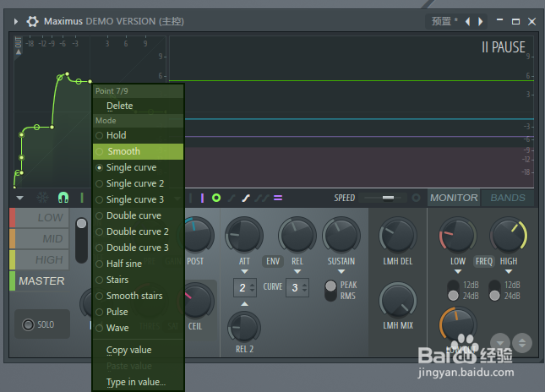Switch to the MONITOR tab
The image size is (545, 392).
click(454, 198)
